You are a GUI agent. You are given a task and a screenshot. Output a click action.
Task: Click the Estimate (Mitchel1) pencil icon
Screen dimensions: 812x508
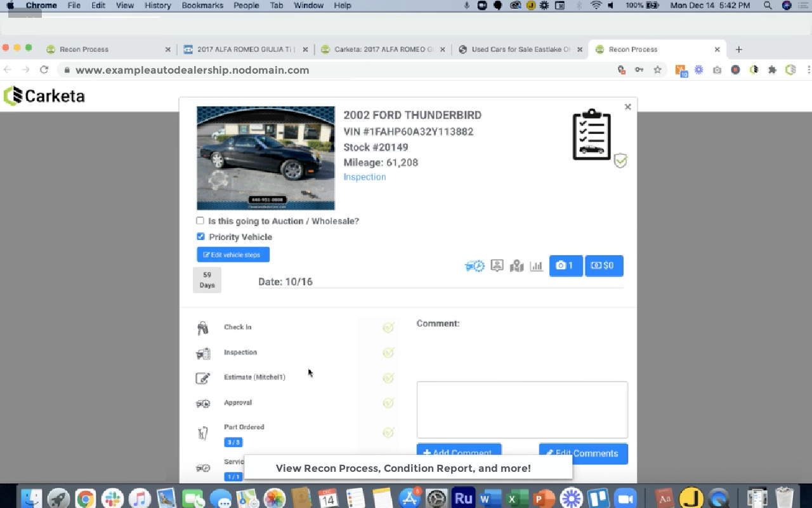[203, 378]
